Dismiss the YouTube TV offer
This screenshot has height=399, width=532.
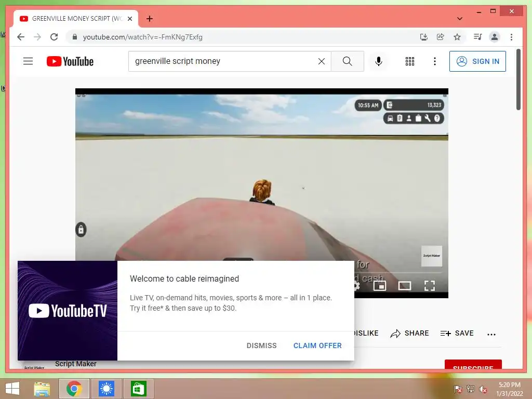pos(262,345)
